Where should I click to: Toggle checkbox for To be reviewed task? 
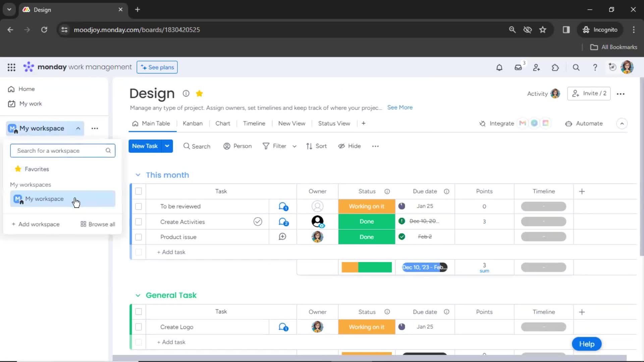point(139,206)
